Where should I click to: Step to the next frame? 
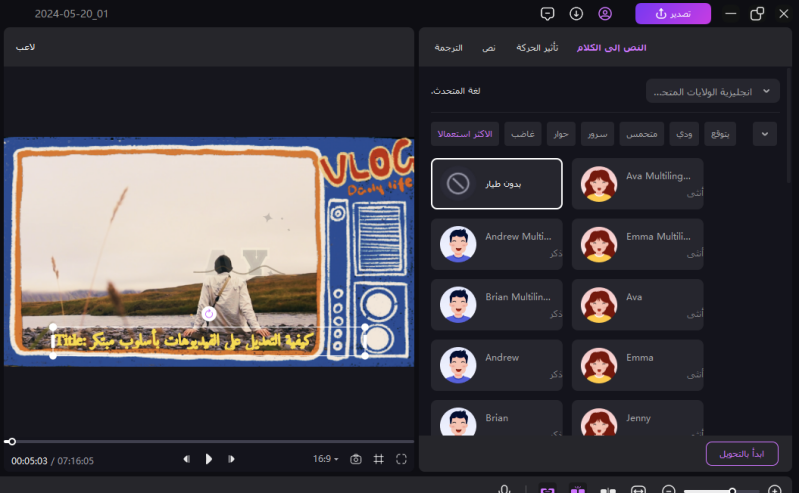[x=232, y=459]
